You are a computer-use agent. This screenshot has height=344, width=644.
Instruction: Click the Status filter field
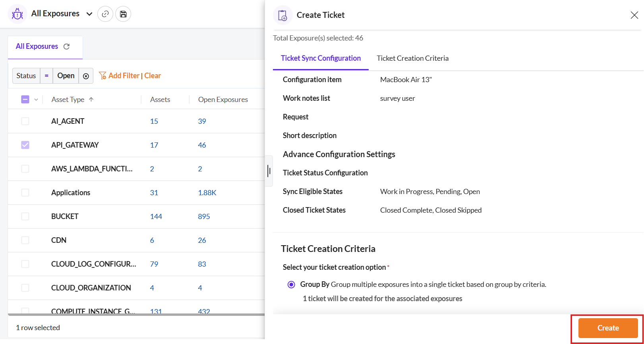tap(26, 76)
